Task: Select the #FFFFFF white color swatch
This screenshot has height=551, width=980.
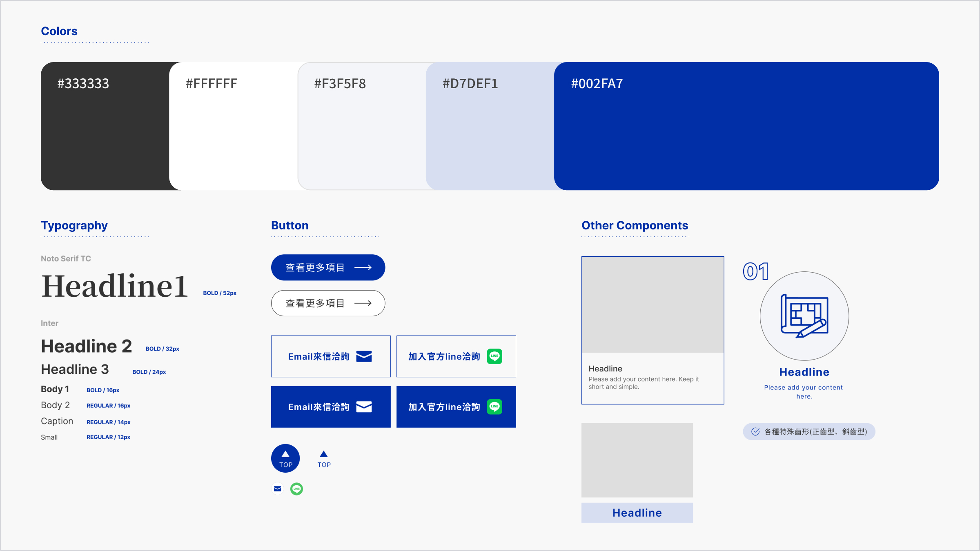Action: tap(234, 126)
